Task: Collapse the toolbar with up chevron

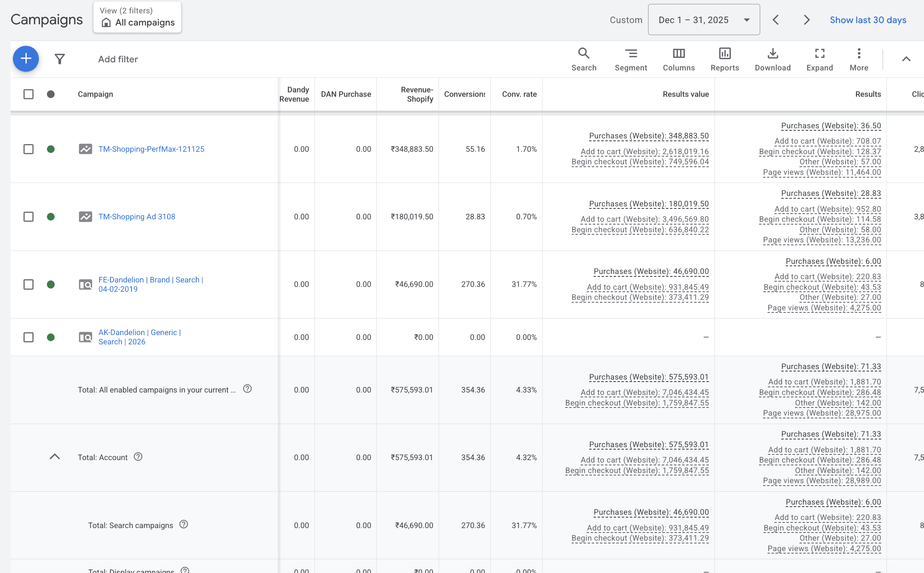Action: coord(906,59)
